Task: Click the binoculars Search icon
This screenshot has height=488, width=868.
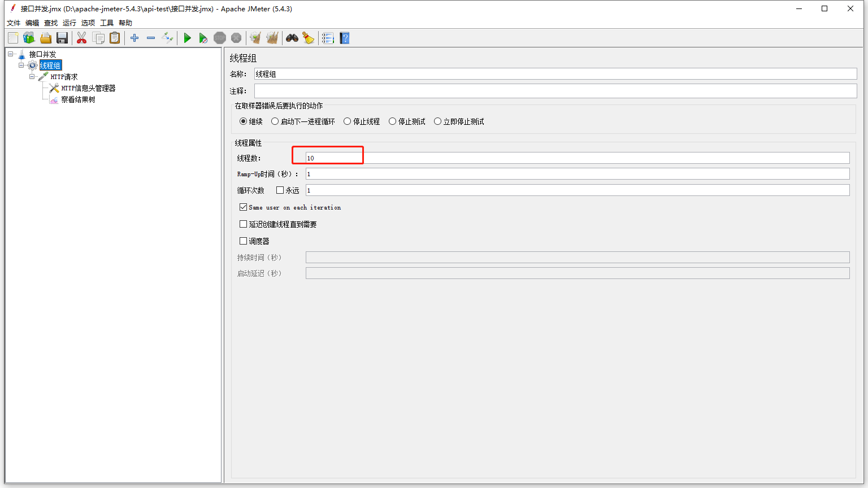Action: 292,38
